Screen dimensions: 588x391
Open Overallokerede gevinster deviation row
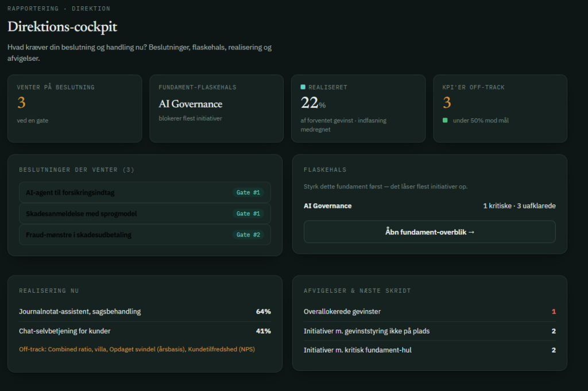430,312
